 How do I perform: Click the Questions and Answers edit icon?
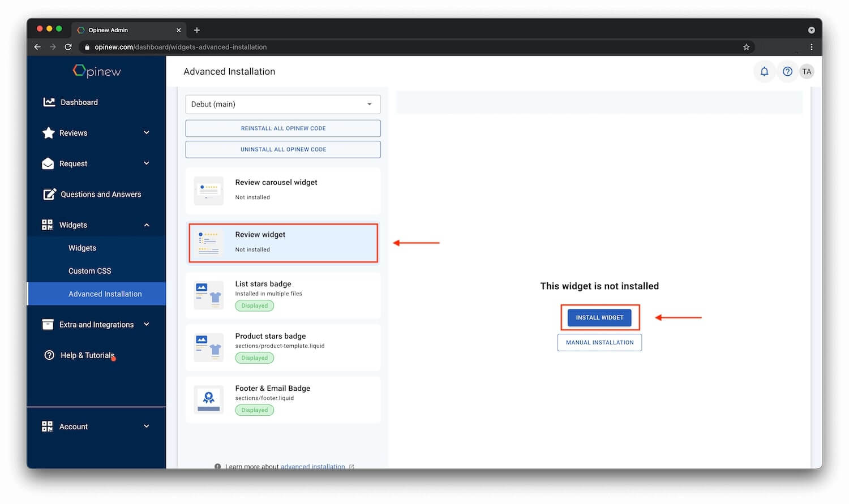point(50,194)
